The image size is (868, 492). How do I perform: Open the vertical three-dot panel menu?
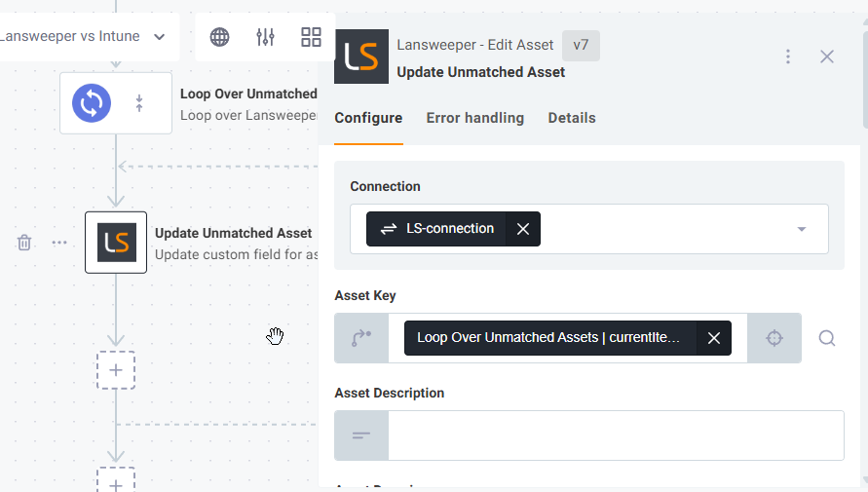[x=788, y=57]
